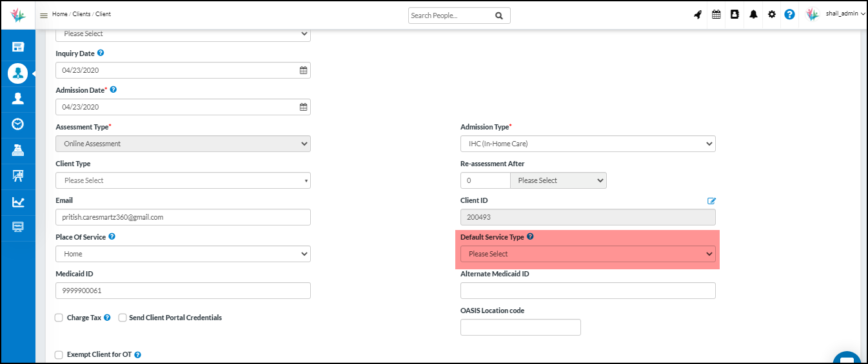Open the Admission Type dropdown
Image resolution: width=868 pixels, height=364 pixels.
click(x=587, y=144)
